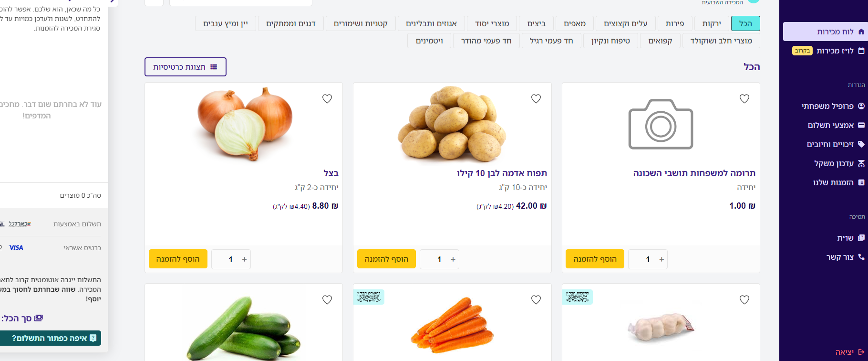This screenshot has width=868, height=361.
Task: Open sales board (לוח מכירות) home icon
Action: [861, 32]
